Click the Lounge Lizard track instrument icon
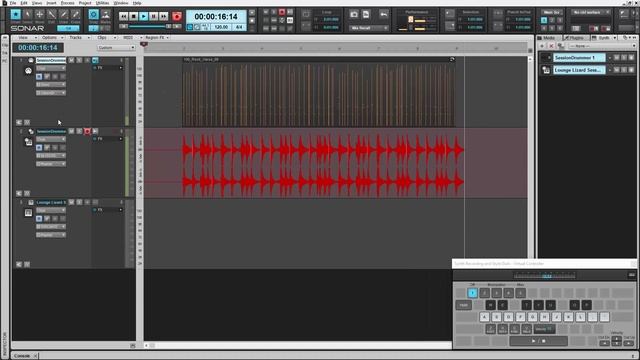Image resolution: width=640 pixels, height=360 pixels. (x=28, y=213)
